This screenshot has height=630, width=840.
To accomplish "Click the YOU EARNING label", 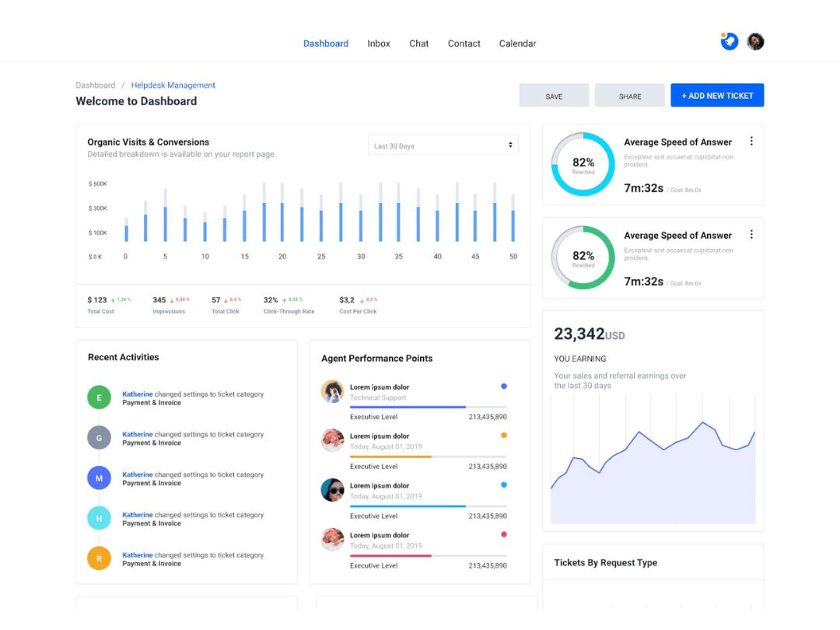I will [580, 359].
